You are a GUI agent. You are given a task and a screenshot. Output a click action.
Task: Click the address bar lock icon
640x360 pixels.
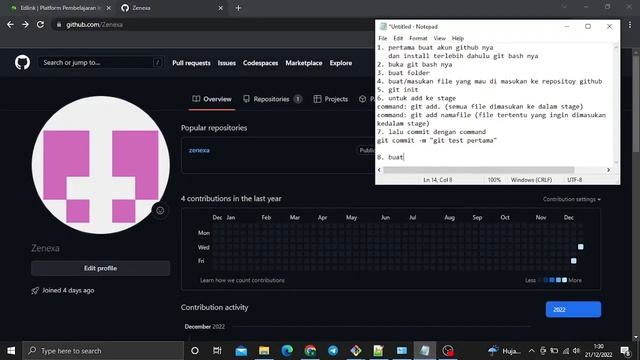click(59, 24)
